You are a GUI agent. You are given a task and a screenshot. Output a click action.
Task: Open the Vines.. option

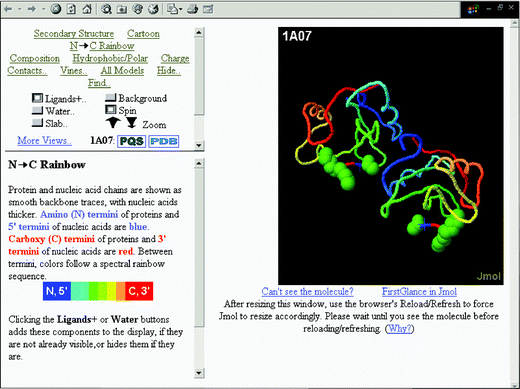(x=74, y=70)
